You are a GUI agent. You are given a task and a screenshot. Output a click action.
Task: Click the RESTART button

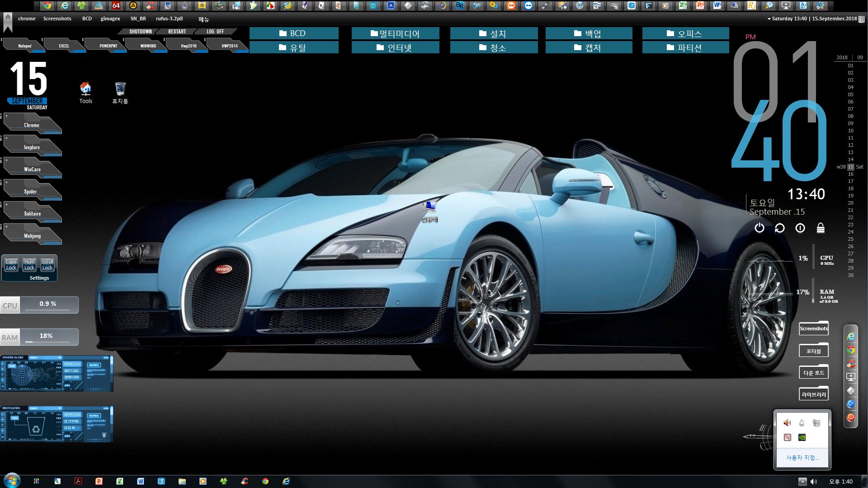coord(177,32)
